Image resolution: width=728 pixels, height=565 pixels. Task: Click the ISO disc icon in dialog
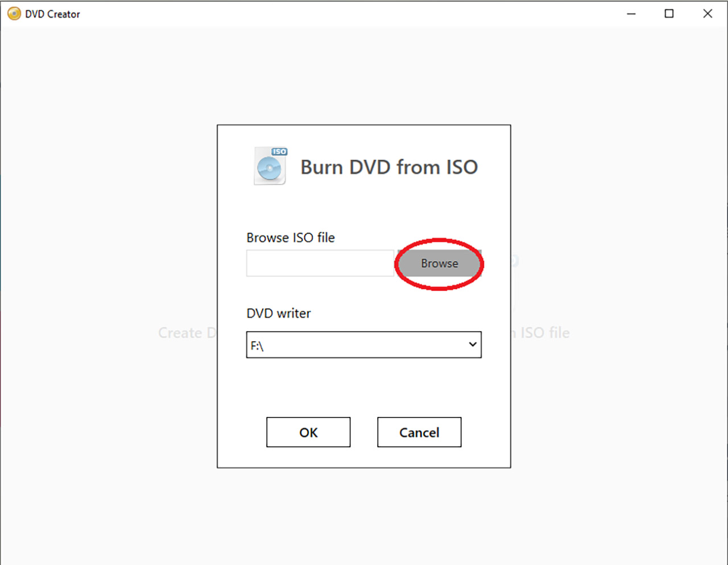[270, 166]
